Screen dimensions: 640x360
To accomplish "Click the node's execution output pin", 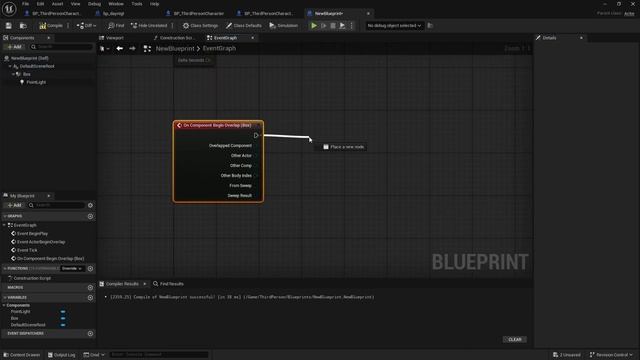I will (256, 136).
